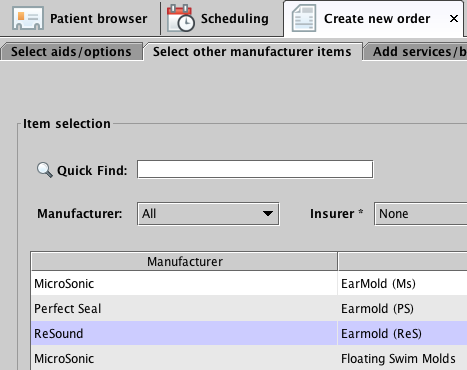
Task: Open the Insurer dropdown showing None
Action: point(420,214)
